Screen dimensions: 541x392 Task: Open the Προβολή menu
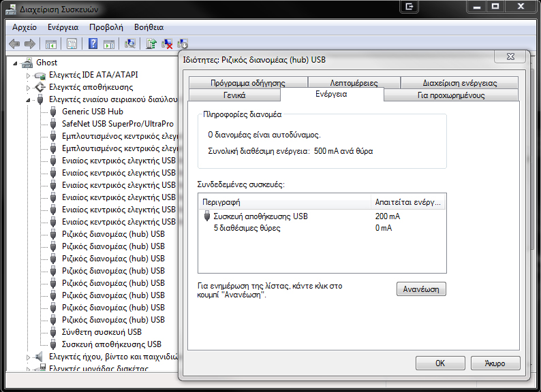pos(106,27)
